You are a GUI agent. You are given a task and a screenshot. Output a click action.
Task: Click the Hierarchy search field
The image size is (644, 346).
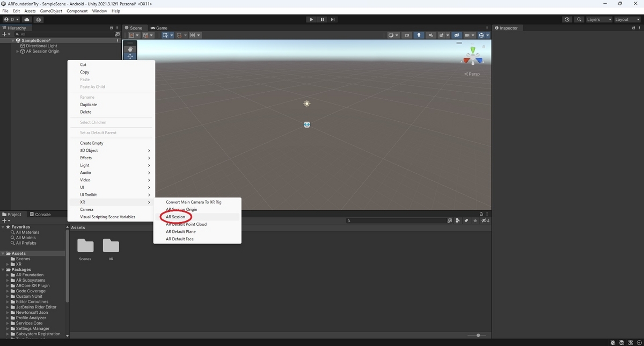(x=64, y=34)
